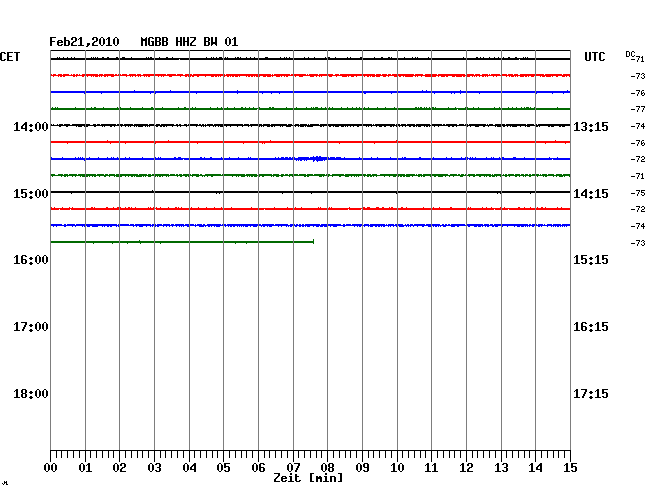Click minute tick label 02
This screenshot has height=494, width=650.
[x=119, y=468]
